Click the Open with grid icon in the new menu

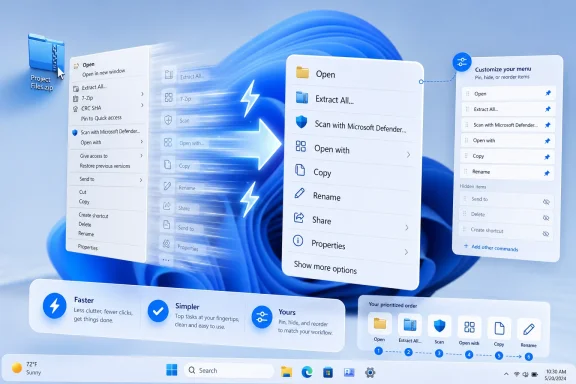pyautogui.click(x=301, y=146)
